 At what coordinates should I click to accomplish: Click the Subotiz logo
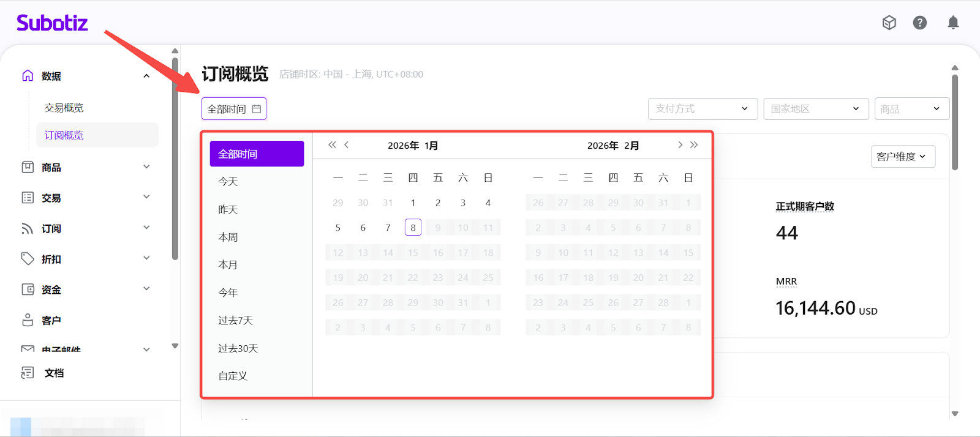(52, 23)
